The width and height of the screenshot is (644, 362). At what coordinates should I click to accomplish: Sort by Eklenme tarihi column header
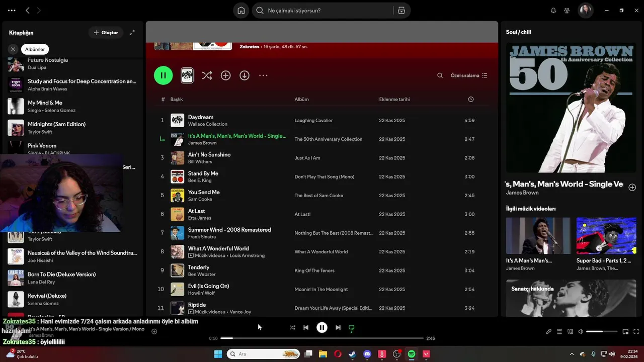pyautogui.click(x=394, y=100)
